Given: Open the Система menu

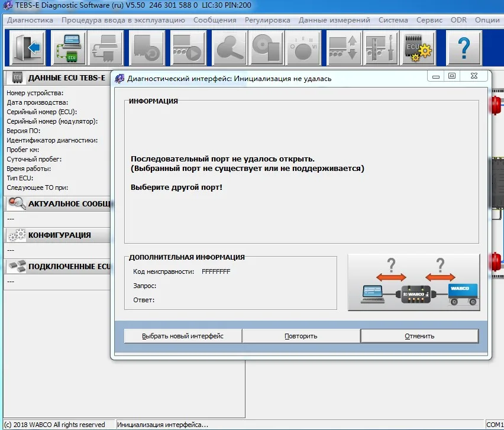Looking at the screenshot, I should (x=393, y=20).
